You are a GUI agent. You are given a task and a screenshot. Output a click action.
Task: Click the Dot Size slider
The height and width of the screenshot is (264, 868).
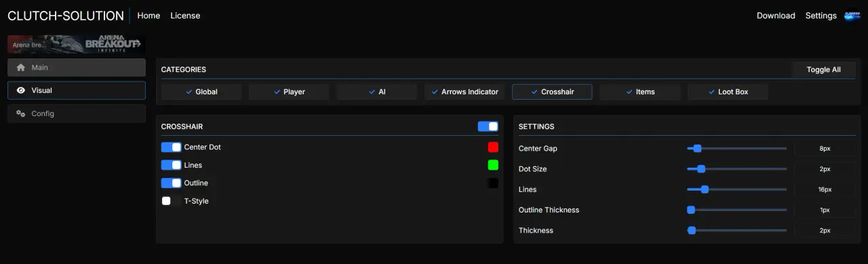(737, 168)
